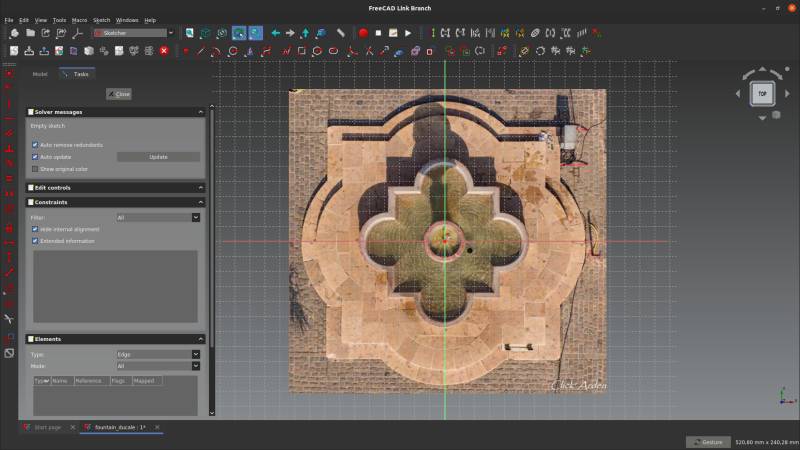
Task: Collapse the Constraints section
Action: coord(201,203)
